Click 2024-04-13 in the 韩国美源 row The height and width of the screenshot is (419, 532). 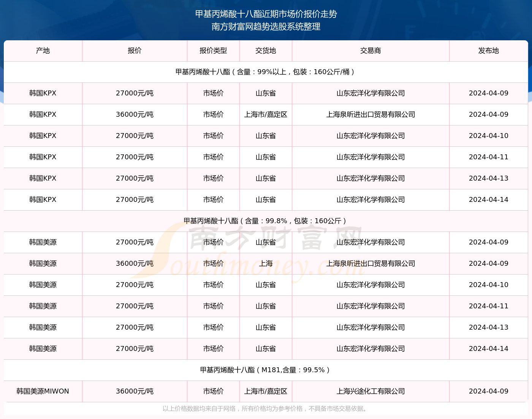488,327
